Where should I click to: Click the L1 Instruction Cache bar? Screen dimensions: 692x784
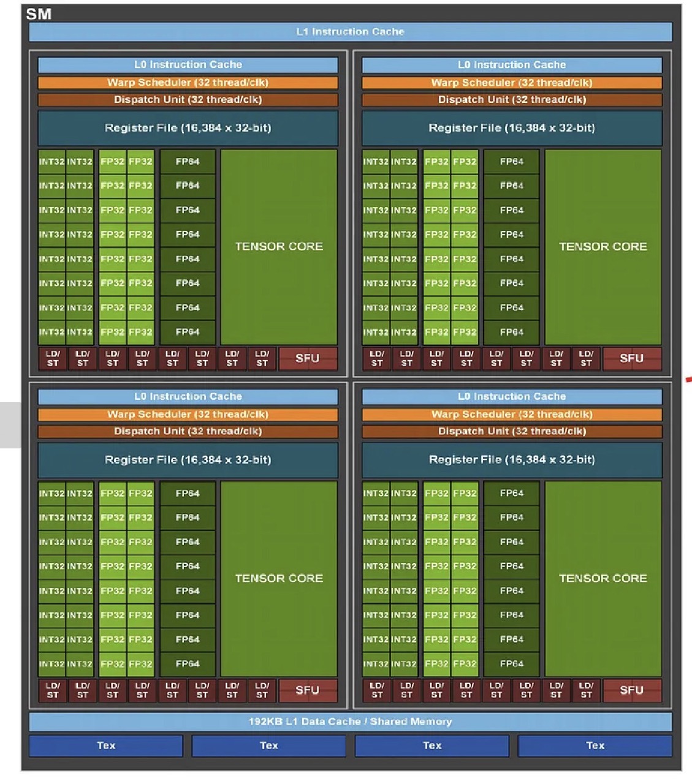[350, 32]
